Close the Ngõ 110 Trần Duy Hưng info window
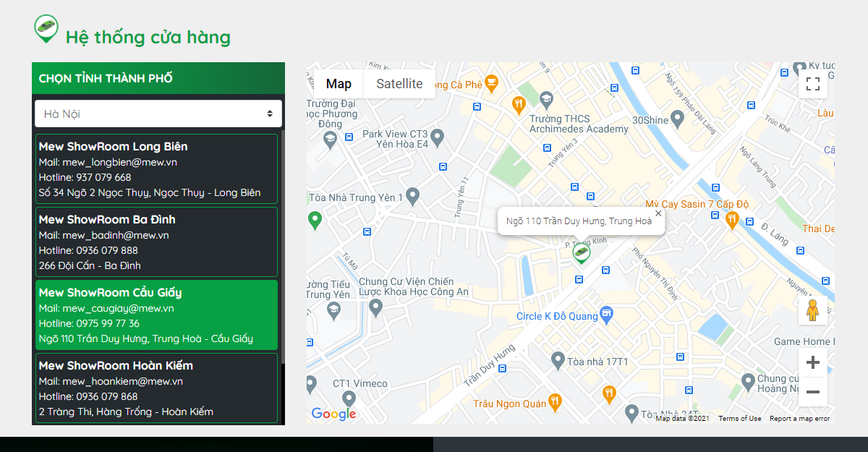868x452 pixels. click(658, 213)
